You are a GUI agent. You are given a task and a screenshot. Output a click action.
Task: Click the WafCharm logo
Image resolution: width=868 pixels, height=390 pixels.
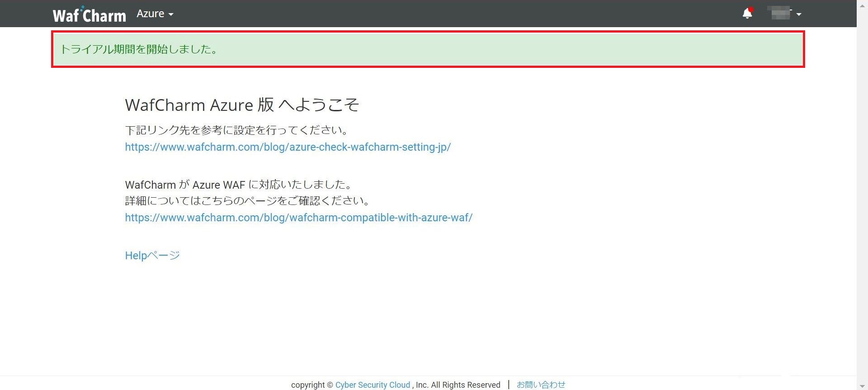coord(90,14)
